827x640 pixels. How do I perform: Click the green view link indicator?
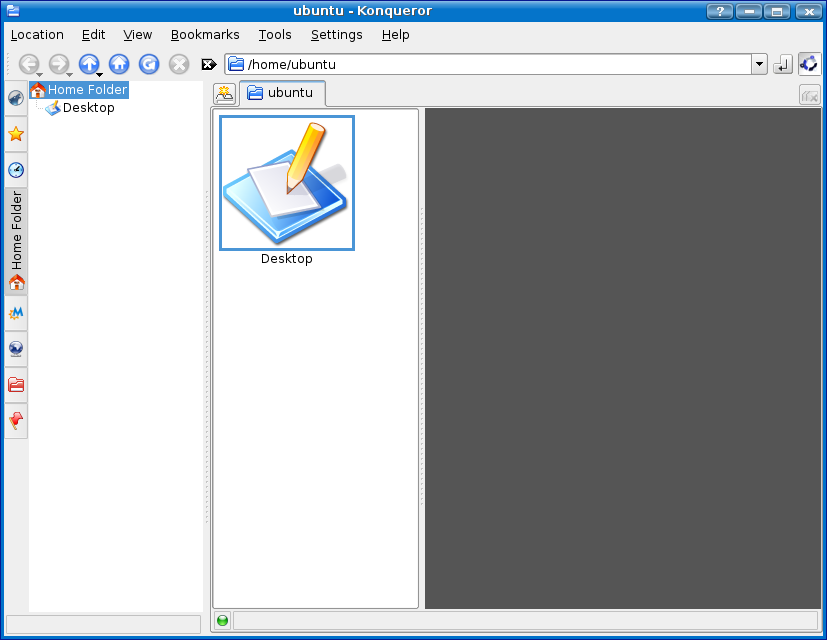point(222,621)
